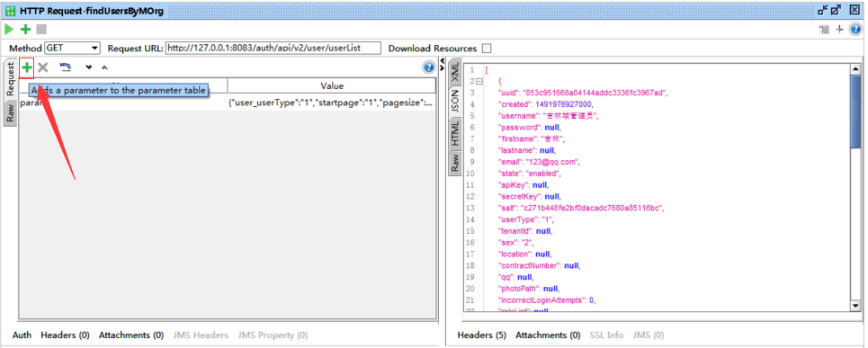The height and width of the screenshot is (348, 868).
Task: Select the 'param' name cell in table
Action: click(123, 103)
